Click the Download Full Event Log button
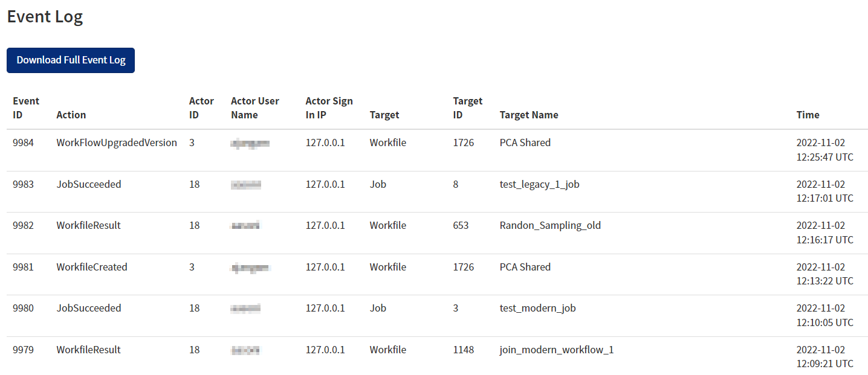868x375 pixels. [70, 60]
